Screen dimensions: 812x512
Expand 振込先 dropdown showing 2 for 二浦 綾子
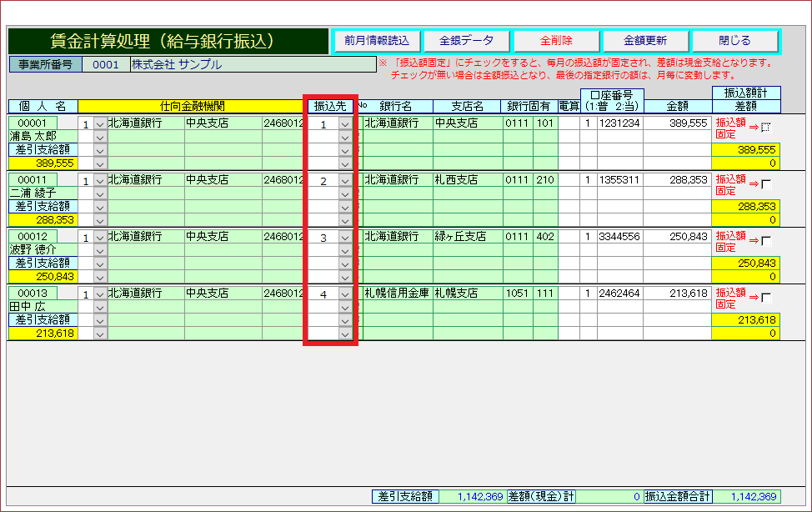345,181
